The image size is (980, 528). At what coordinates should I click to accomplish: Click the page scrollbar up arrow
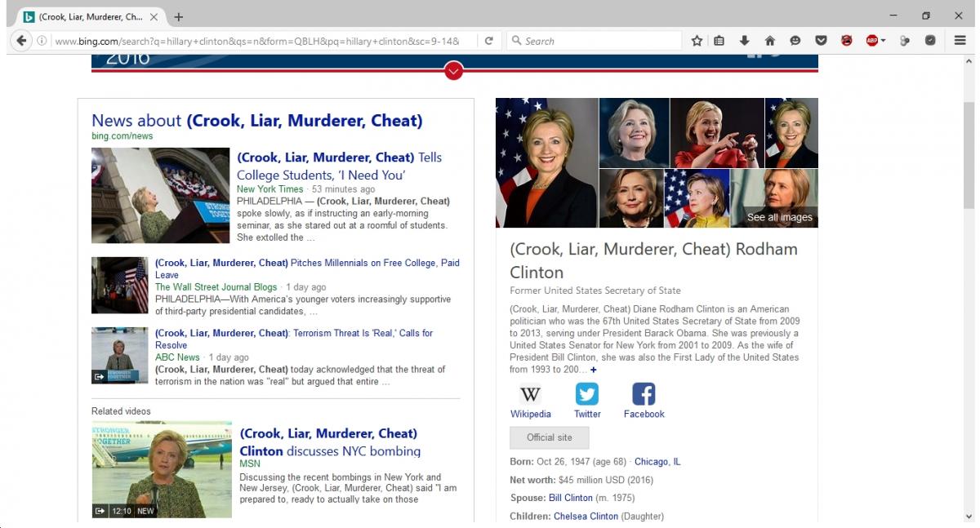(x=969, y=61)
